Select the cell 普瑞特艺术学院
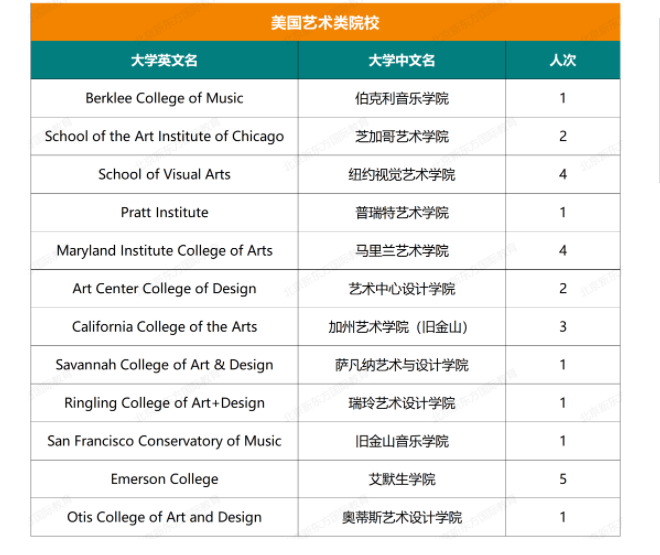 click(402, 212)
